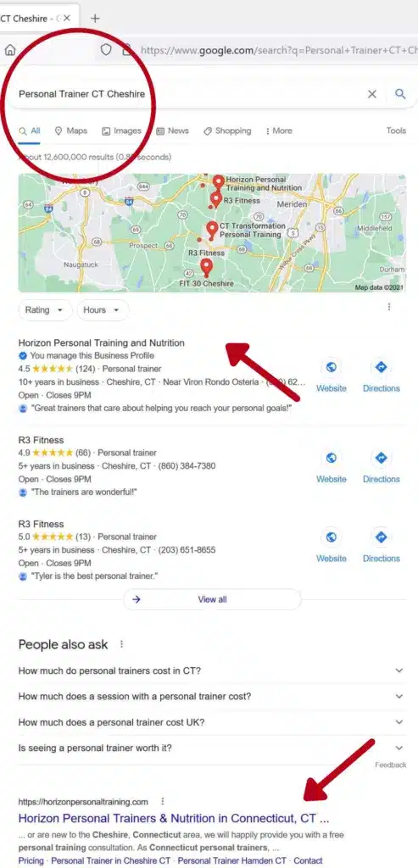Open Horizon Personal Trainers & Nutrition result link

(x=173, y=818)
